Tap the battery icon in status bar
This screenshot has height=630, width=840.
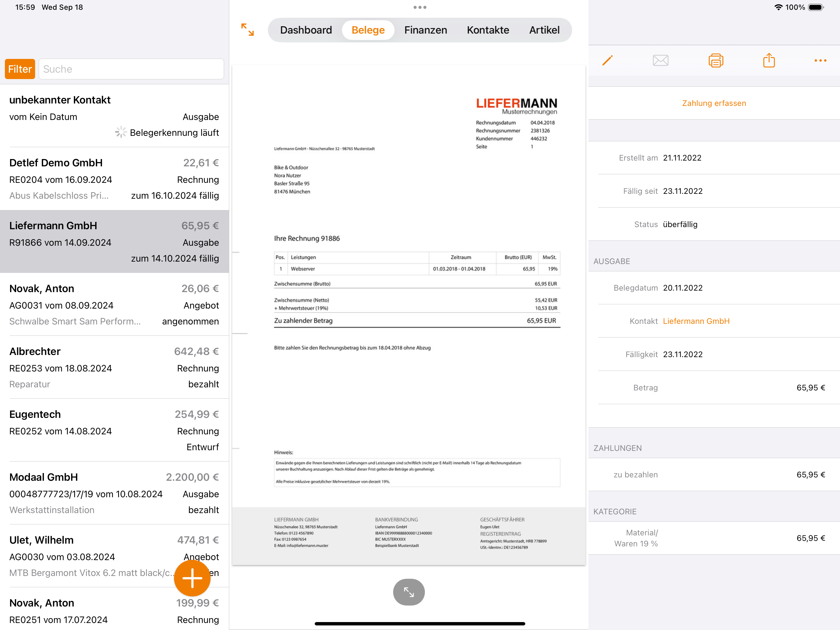816,7
